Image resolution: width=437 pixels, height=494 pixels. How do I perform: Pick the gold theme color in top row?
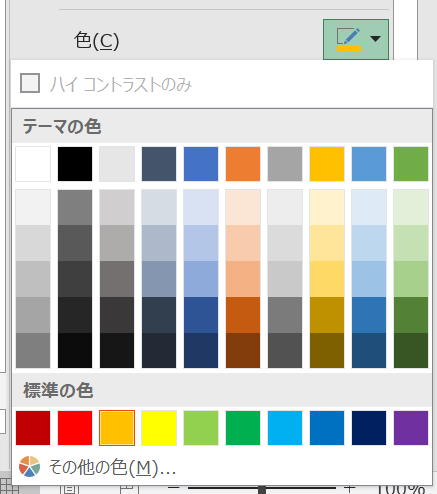pos(327,164)
